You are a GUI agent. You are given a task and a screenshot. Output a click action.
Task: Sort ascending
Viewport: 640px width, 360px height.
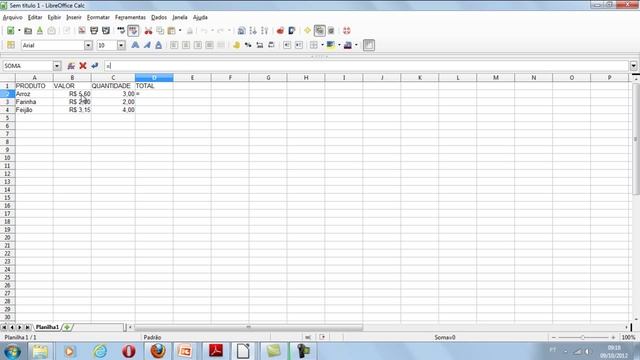point(253,31)
